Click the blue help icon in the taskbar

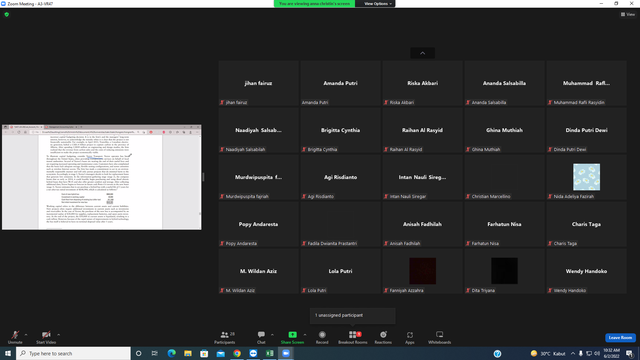[x=497, y=353]
